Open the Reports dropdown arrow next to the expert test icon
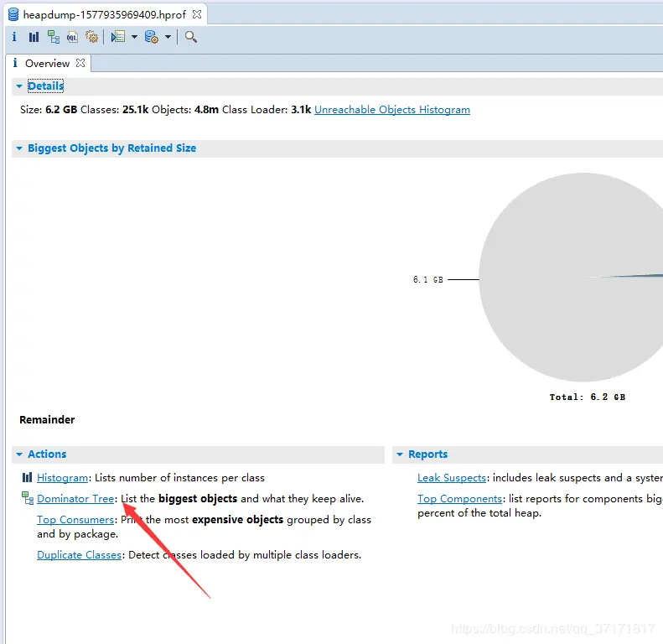Viewport: 663px width, 644px height. pos(134,37)
